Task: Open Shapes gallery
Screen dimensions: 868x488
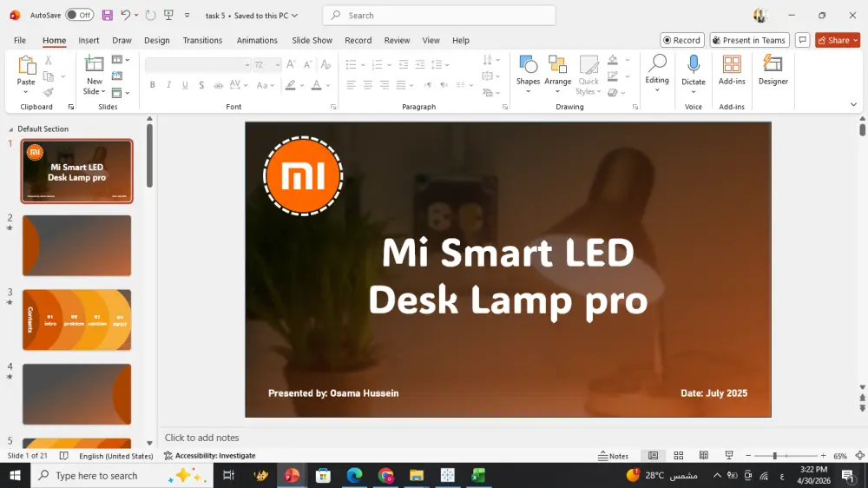Action: [x=528, y=74]
